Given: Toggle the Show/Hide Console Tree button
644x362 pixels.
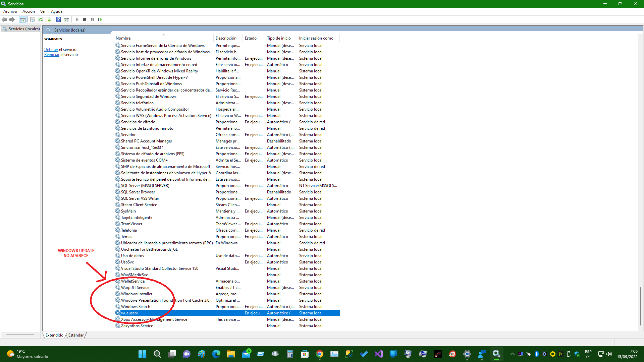Looking at the screenshot, I should point(22,19).
